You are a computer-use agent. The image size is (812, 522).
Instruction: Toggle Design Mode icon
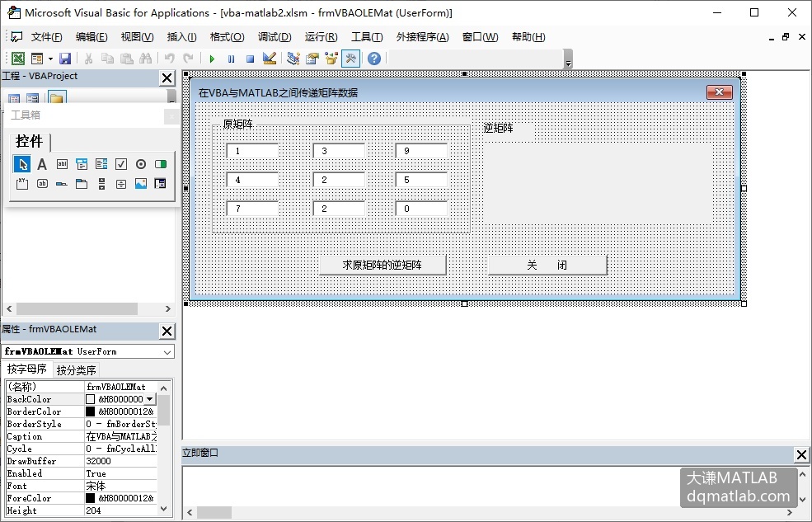pos(270,59)
